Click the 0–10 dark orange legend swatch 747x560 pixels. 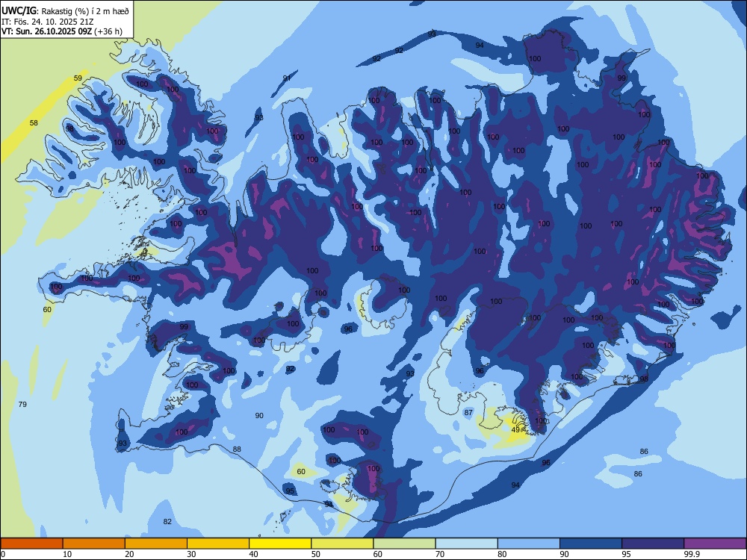click(31, 544)
